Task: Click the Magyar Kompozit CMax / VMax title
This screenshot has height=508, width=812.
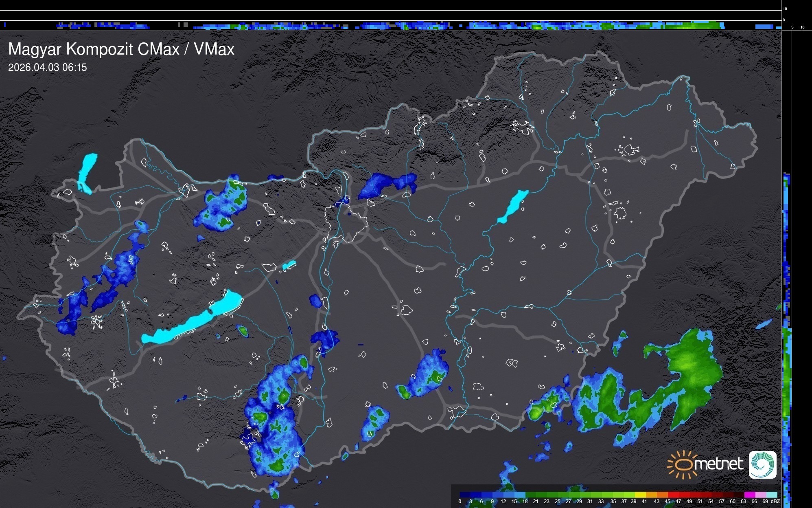Action: pyautogui.click(x=121, y=49)
